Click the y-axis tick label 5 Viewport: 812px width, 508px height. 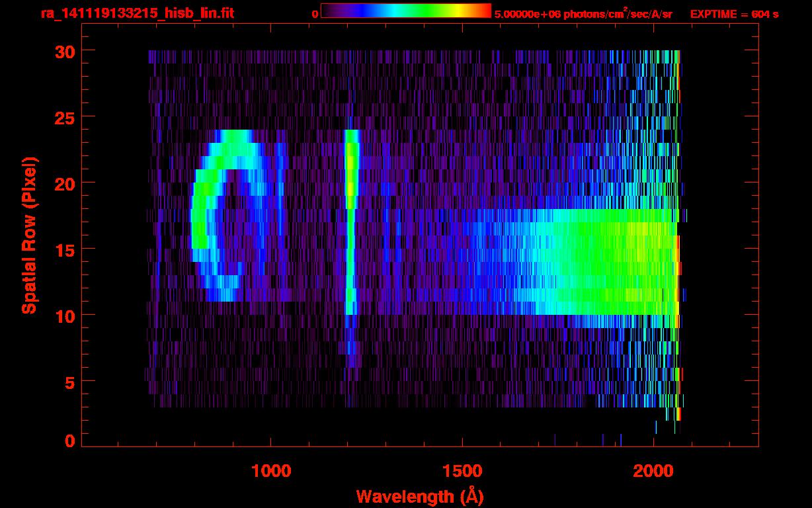[x=70, y=382]
